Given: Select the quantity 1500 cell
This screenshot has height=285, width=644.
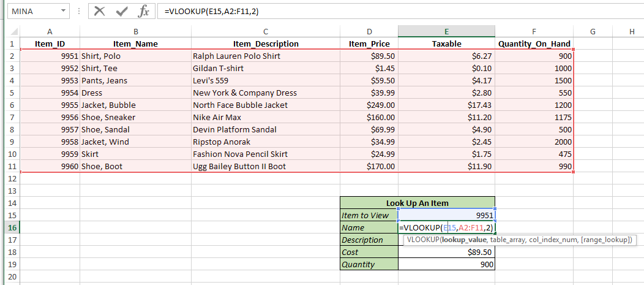Looking at the screenshot, I should (x=534, y=81).
